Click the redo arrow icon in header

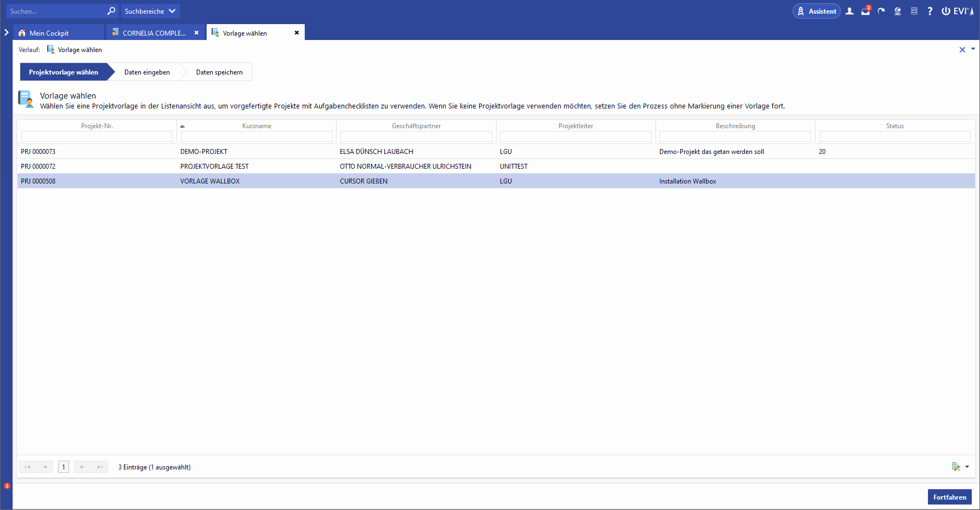(x=881, y=11)
